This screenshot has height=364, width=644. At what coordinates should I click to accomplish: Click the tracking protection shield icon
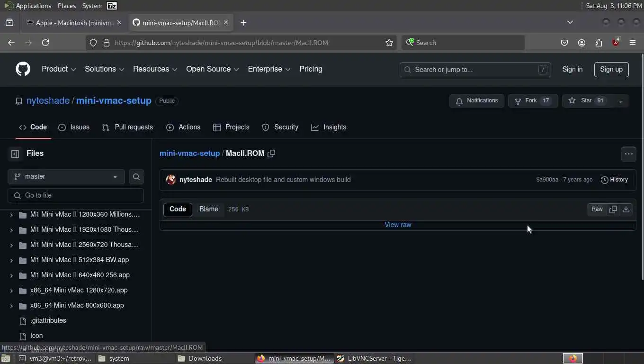click(x=93, y=43)
